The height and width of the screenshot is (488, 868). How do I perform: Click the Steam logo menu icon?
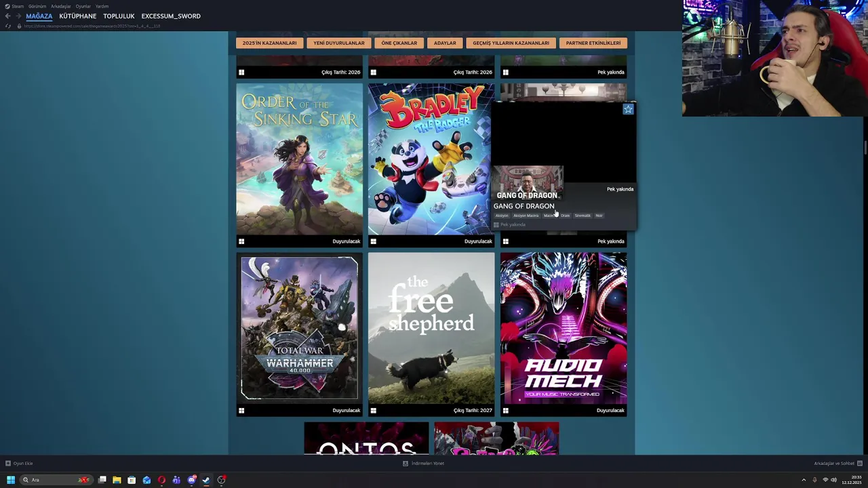click(x=7, y=6)
